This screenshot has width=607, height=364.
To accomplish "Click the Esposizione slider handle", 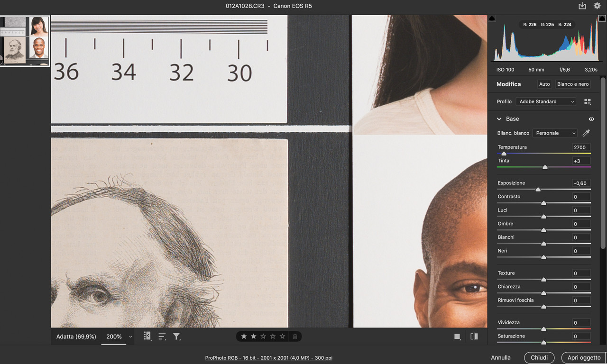I will click(x=538, y=189).
